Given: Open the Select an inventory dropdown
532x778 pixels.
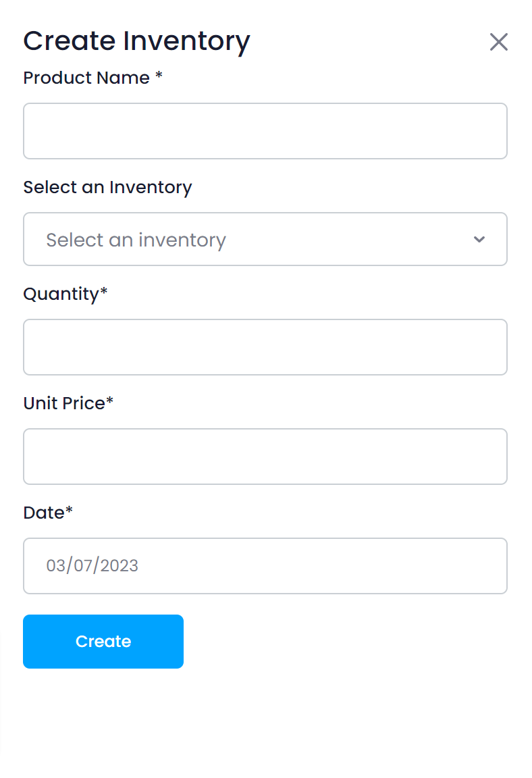Looking at the screenshot, I should pos(265,240).
